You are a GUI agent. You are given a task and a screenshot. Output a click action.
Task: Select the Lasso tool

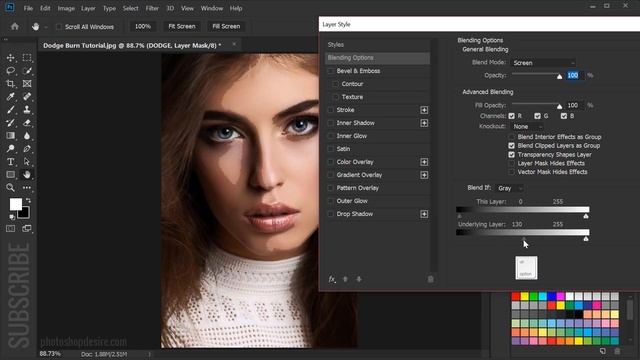click(x=11, y=71)
